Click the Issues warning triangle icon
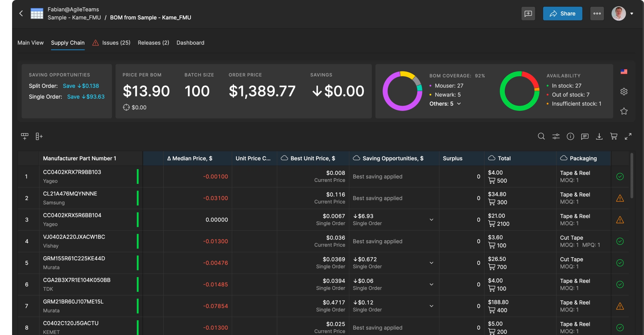Viewport: 644px width, 335px height. click(x=96, y=43)
